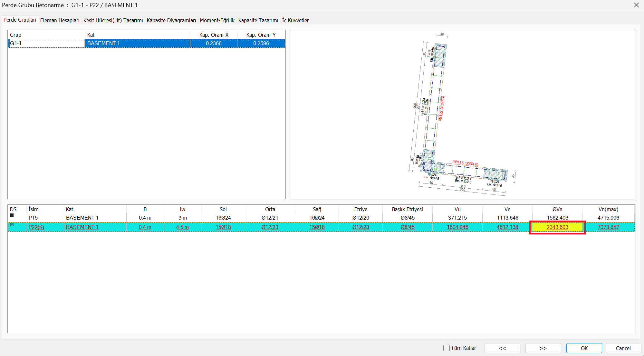Select the P15 row in wall table
Viewport: 644px width, 356px height.
[33, 218]
